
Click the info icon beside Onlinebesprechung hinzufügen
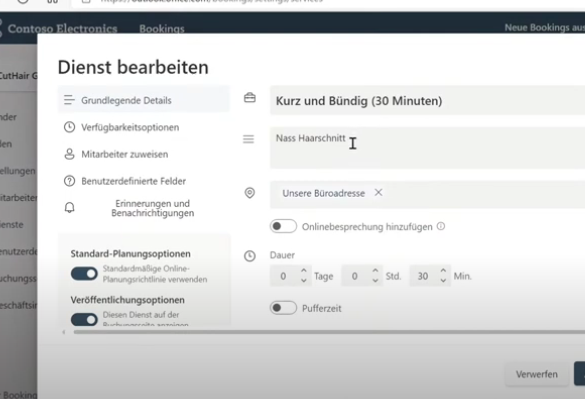[x=441, y=226]
